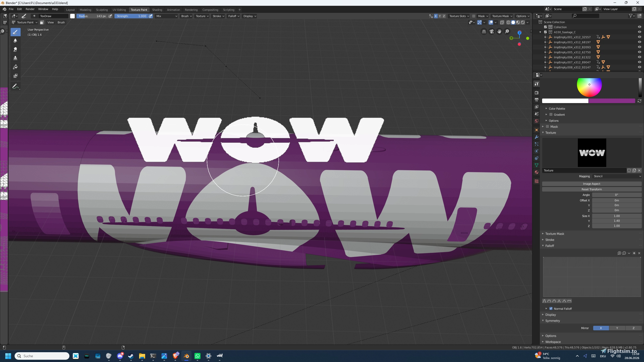Open the Object properties tab

537,130
